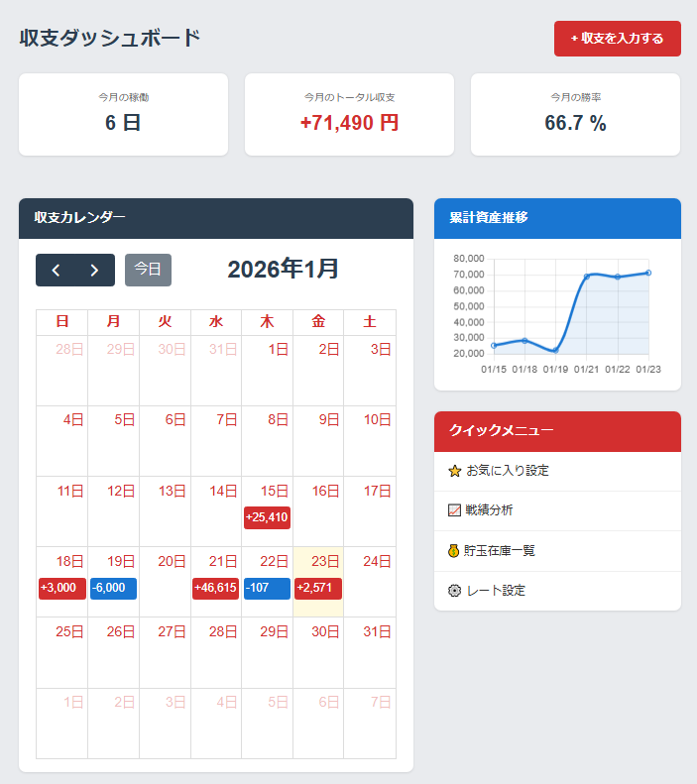Go to previous month with left chevron
This screenshot has width=697, height=784.
click(x=56, y=270)
